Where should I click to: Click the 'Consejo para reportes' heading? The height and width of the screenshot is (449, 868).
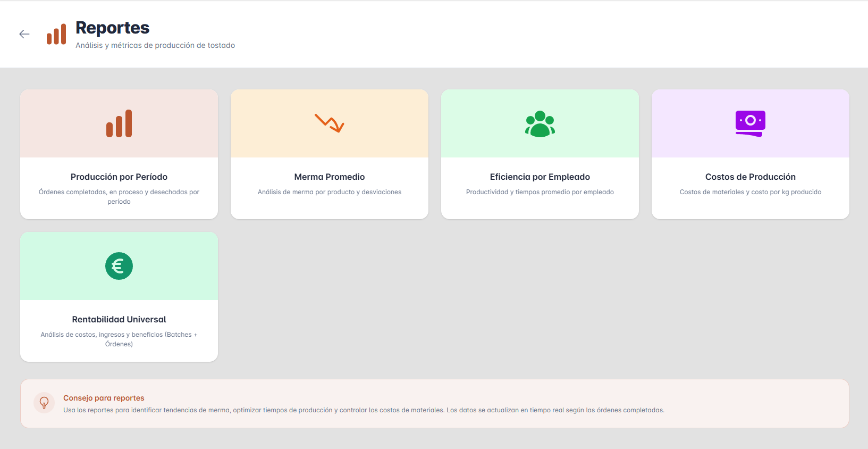coord(104,398)
